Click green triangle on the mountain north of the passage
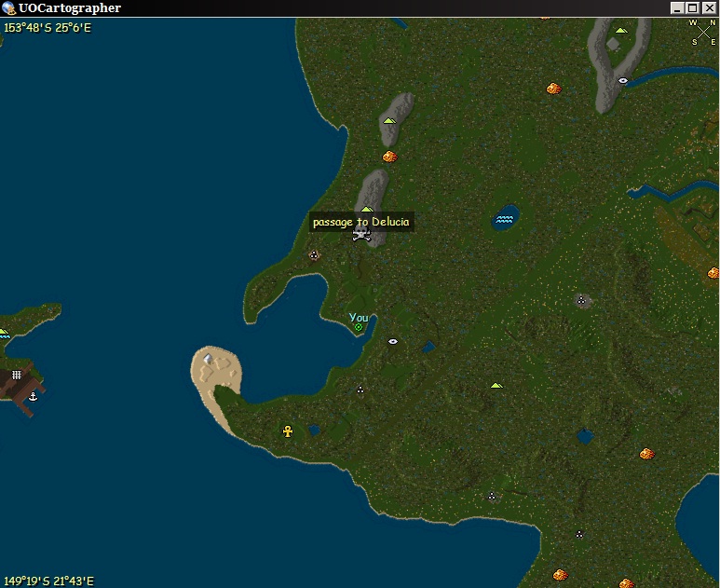Image resolution: width=720 pixels, height=588 pixels. click(389, 121)
